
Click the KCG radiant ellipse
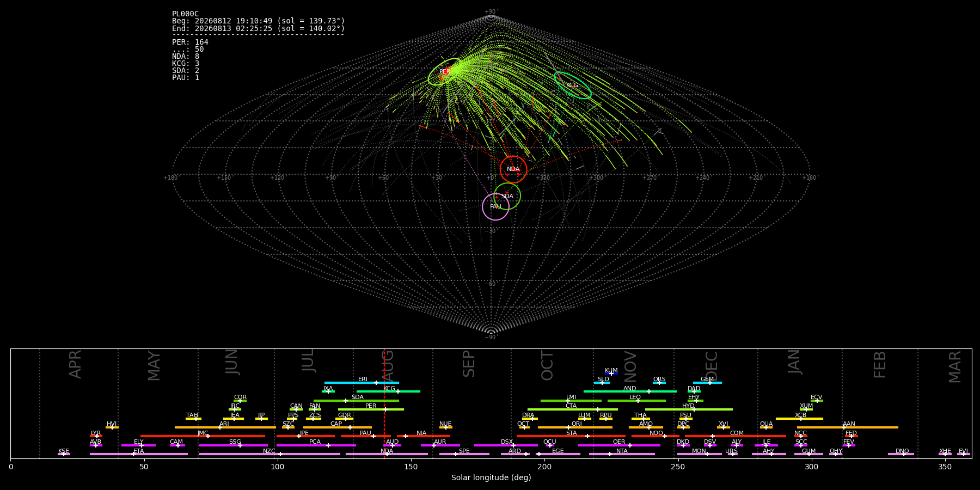pos(573,85)
